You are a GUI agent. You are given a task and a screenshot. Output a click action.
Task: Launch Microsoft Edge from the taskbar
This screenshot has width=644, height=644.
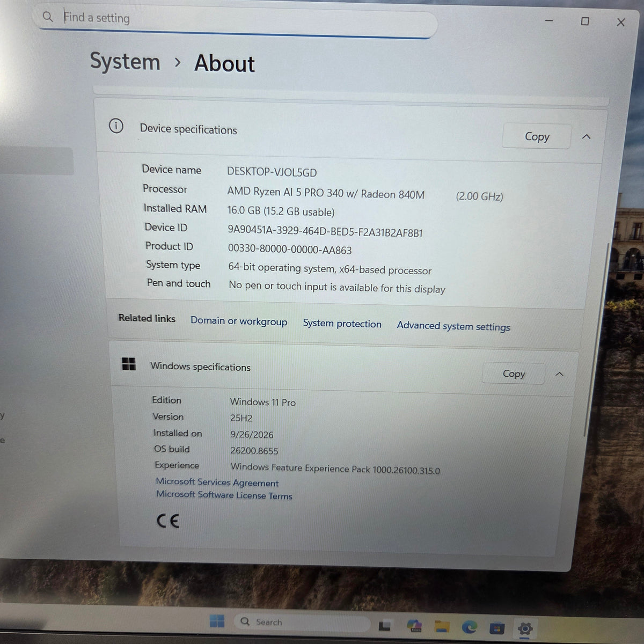(x=470, y=627)
